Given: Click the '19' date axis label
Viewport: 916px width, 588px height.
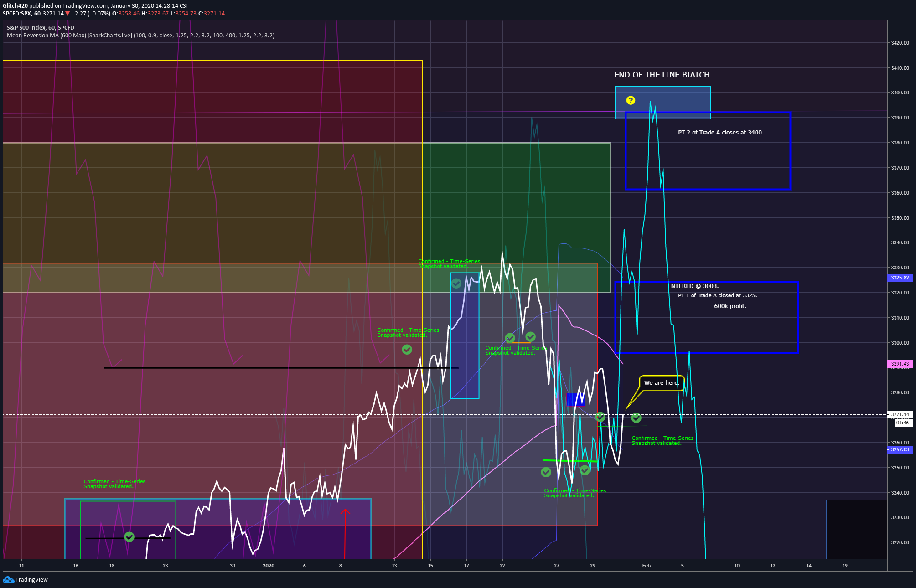Looking at the screenshot, I should point(845,566).
